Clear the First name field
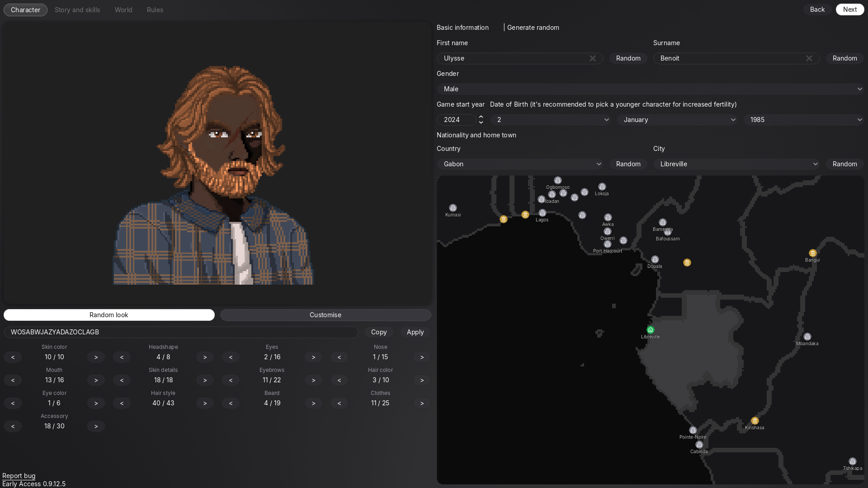 click(x=592, y=58)
